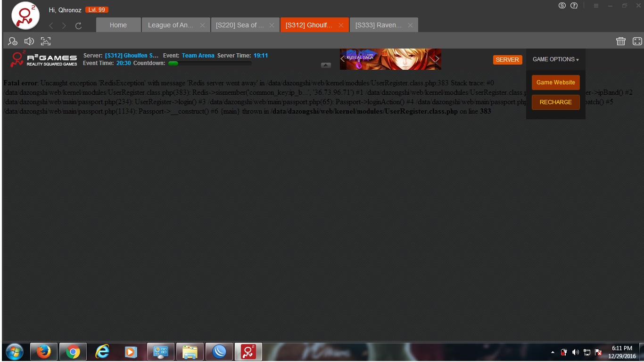Click the Countdown progress bar
The image size is (644, 362).
(x=209, y=63)
